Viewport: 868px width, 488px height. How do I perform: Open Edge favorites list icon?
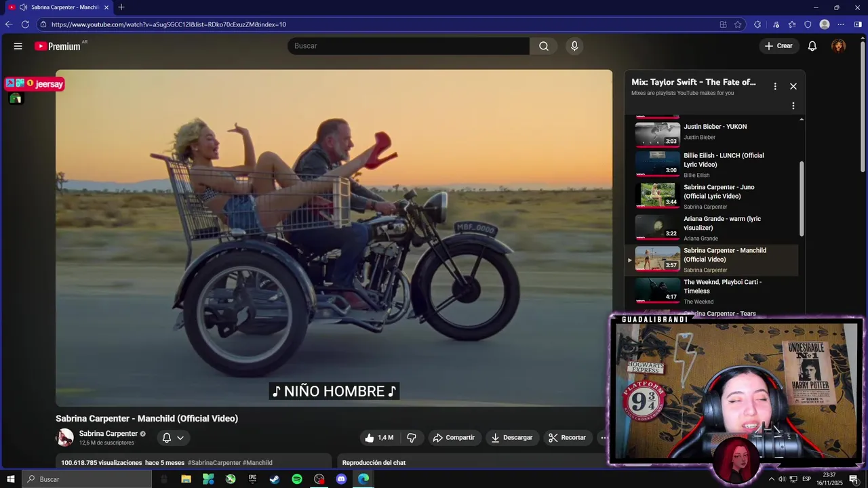pos(792,24)
